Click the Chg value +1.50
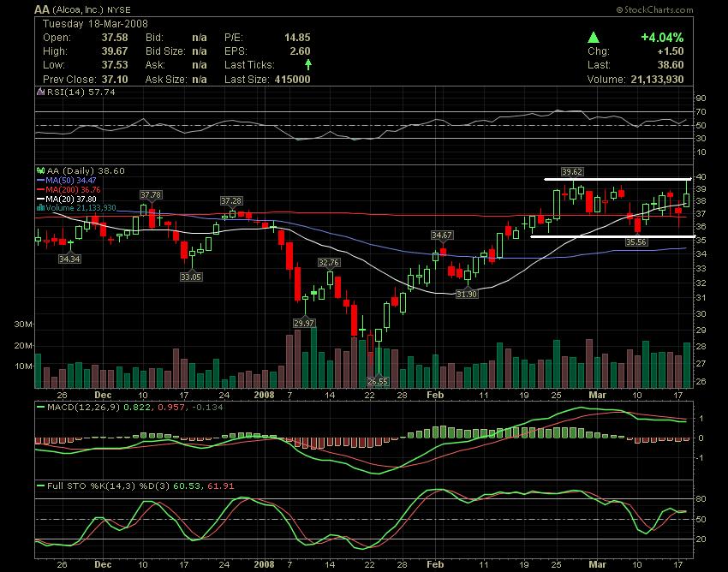This screenshot has width=728, height=572. [x=671, y=51]
